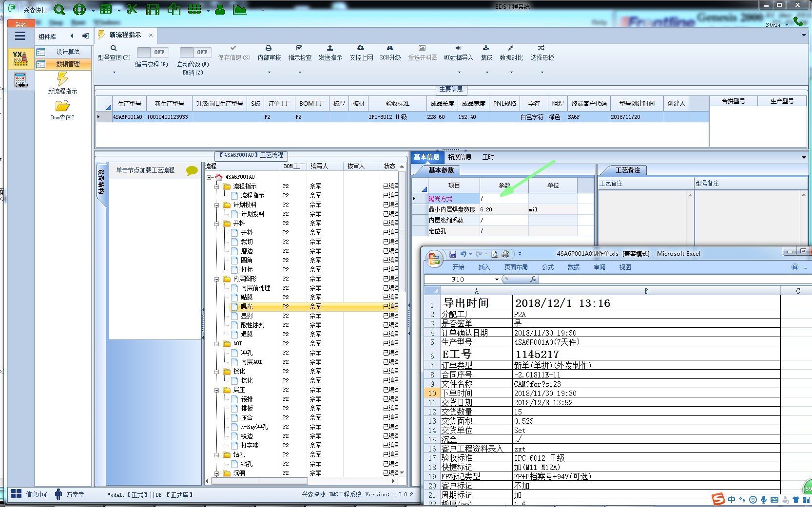Click ECN升级 tool
812x507 pixels.
(x=390, y=53)
